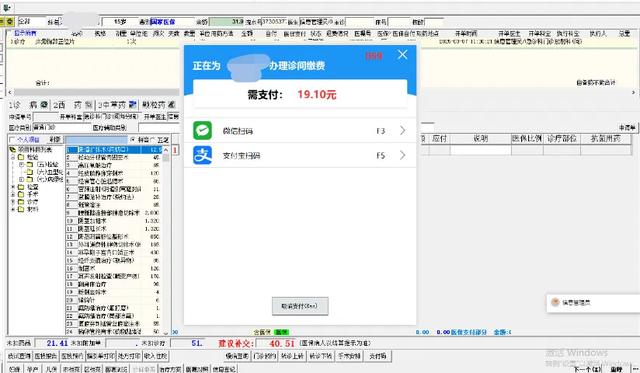This screenshot has width=640, height=373.
Task: Tick the 个人项目 checkbox
Action: pyautogui.click(x=12, y=140)
